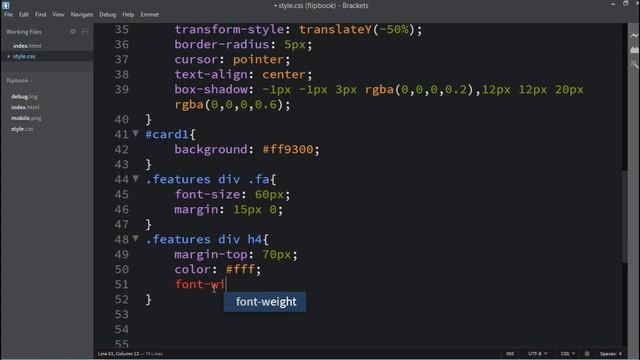This screenshot has height=360, width=640.
Task: Click the third right-toolbar plugin icon
Action: pos(634,64)
